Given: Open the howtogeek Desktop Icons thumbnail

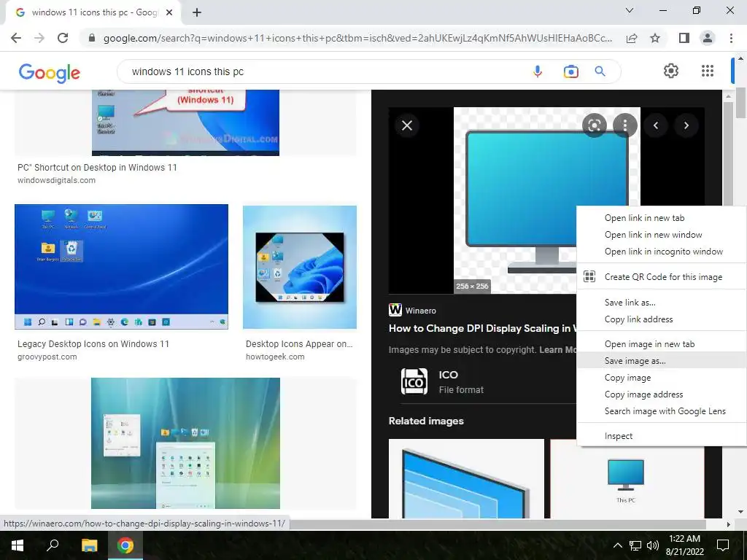Looking at the screenshot, I should pyautogui.click(x=300, y=267).
